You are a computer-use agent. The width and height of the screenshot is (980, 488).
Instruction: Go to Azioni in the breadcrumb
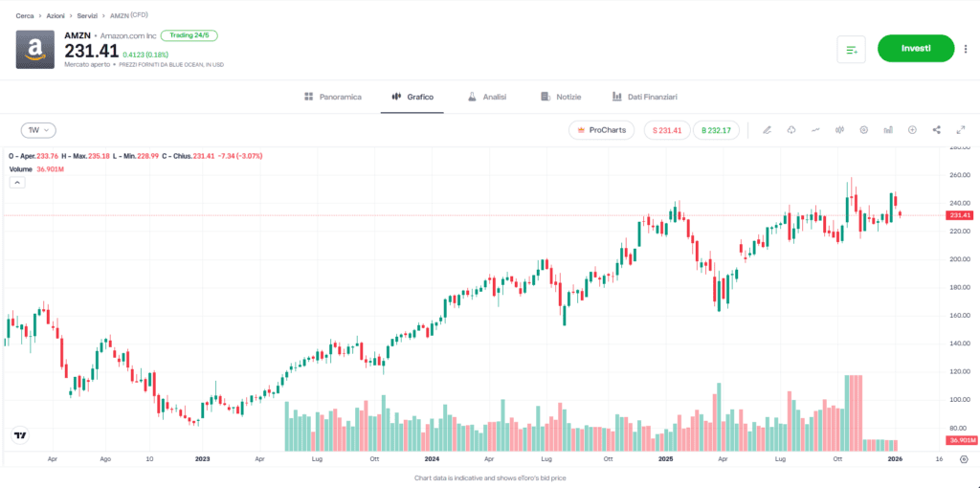click(x=56, y=16)
